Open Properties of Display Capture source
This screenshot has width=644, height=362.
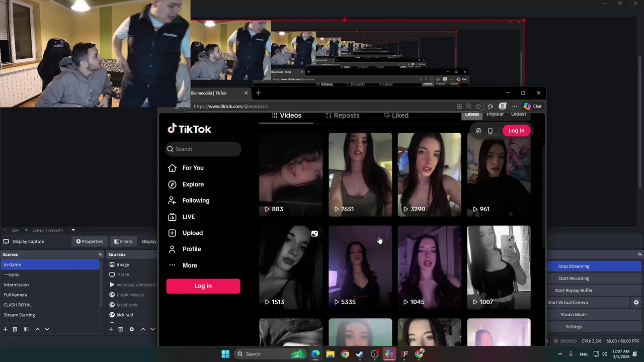click(x=89, y=242)
